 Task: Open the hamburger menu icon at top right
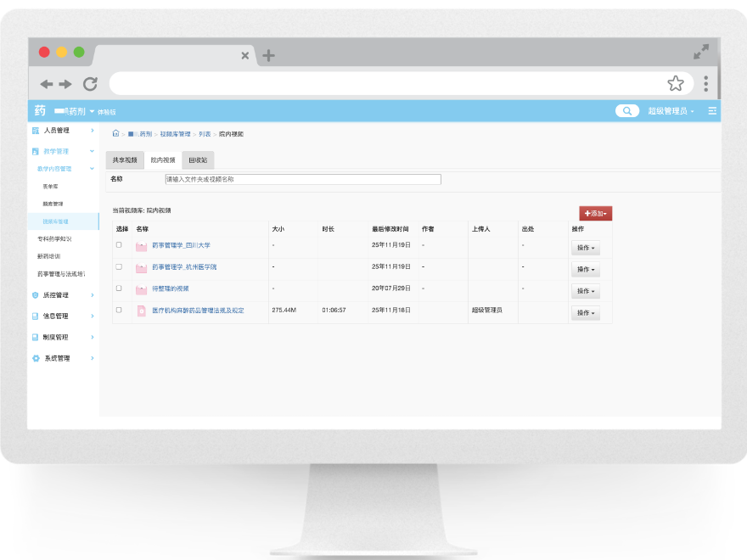712,111
